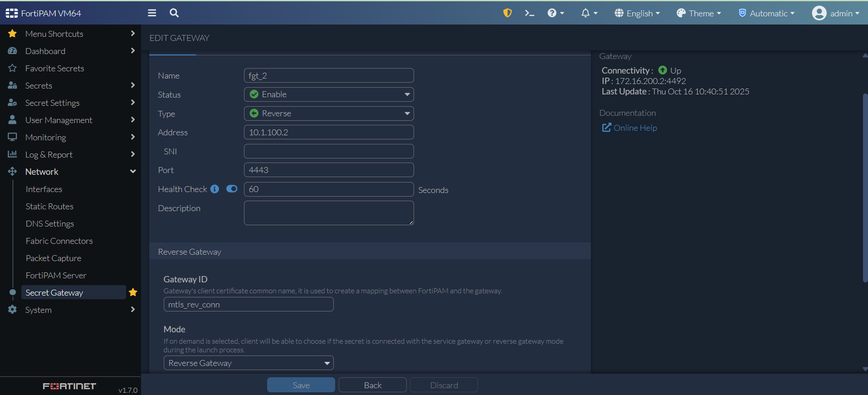Screen dimensions: 868x395
Task: Click the Save button
Action: pos(301,385)
